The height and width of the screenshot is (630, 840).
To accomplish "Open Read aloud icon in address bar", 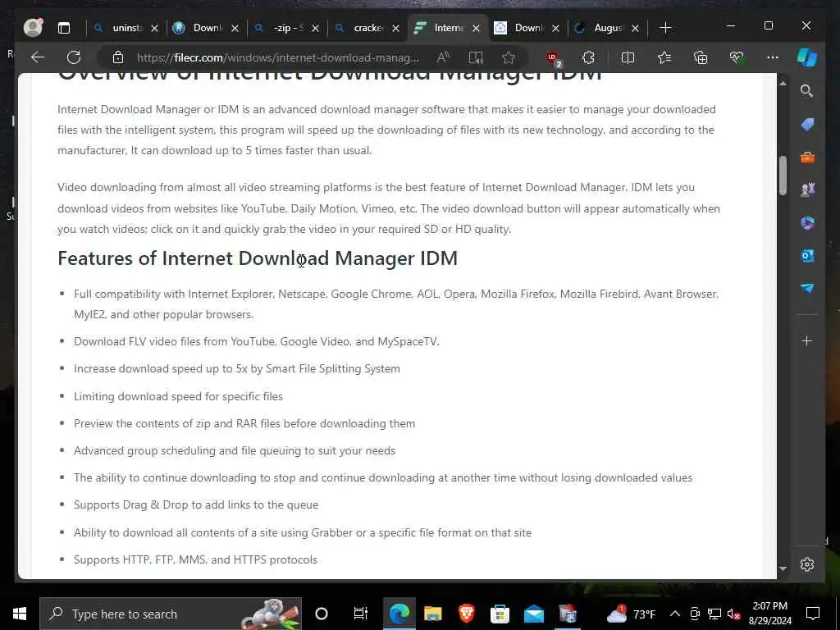I will 444,57.
